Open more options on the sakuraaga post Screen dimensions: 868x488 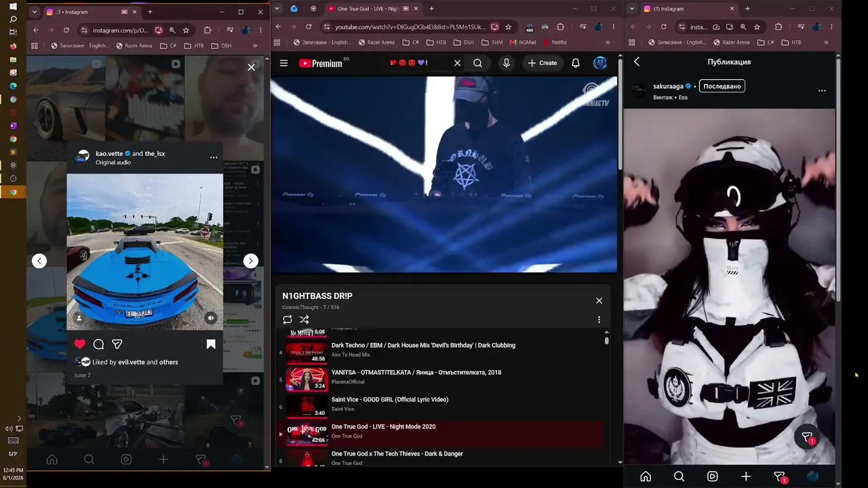coord(822,91)
